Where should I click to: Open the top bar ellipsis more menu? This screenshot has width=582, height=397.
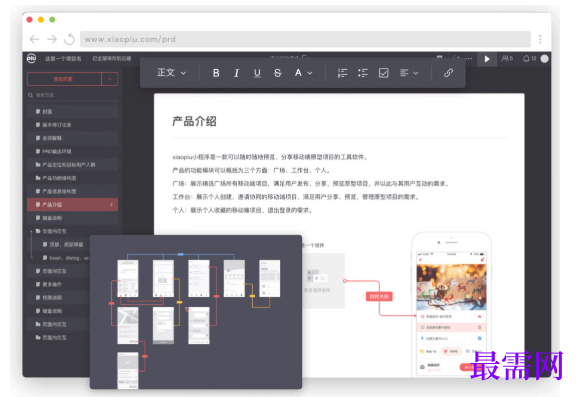coord(468,59)
